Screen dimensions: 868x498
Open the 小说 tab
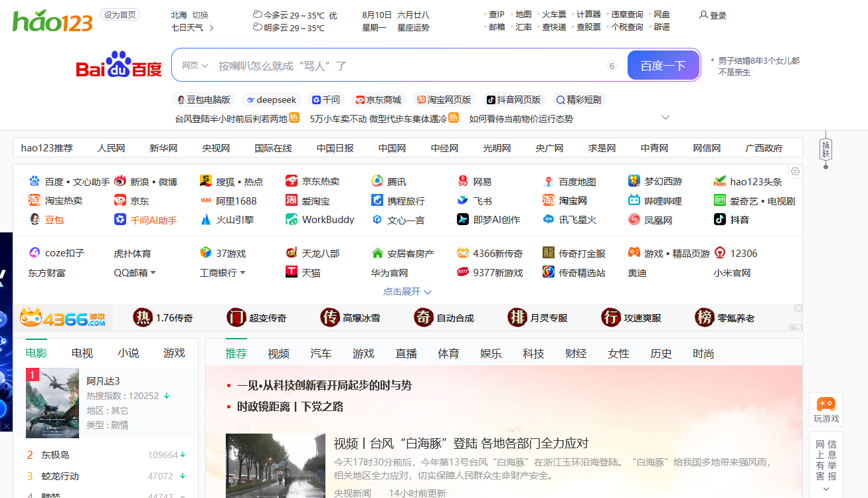(x=128, y=353)
